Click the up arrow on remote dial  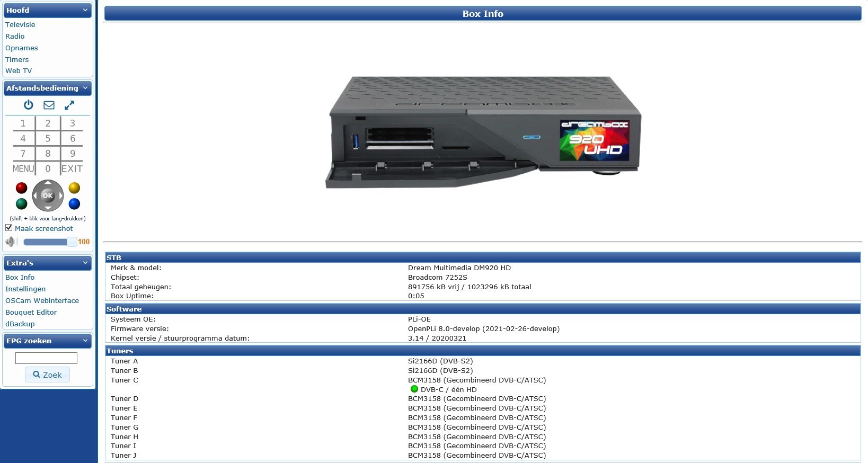(48, 183)
